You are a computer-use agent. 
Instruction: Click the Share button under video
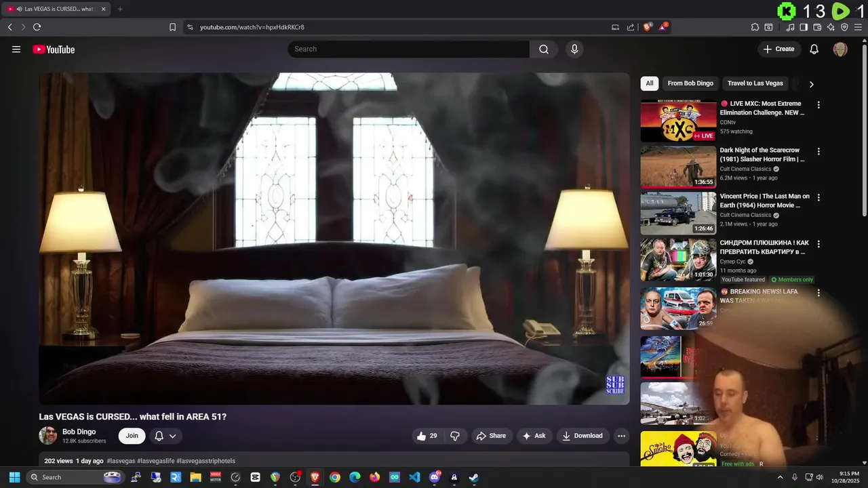pyautogui.click(x=492, y=436)
